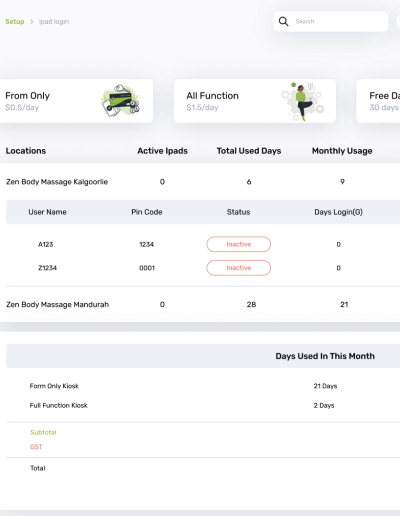This screenshot has width=400, height=516.
Task: Focus the Search input field
Action: click(331, 21)
